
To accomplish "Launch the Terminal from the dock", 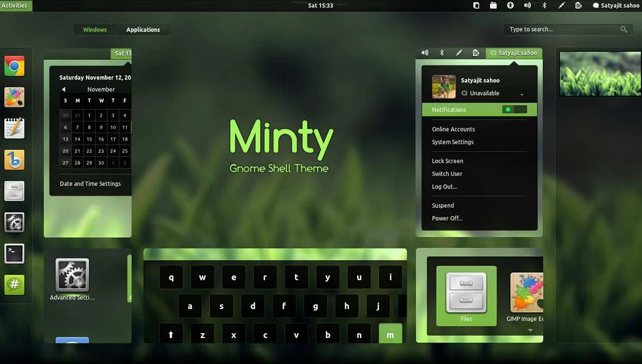I will click(14, 253).
